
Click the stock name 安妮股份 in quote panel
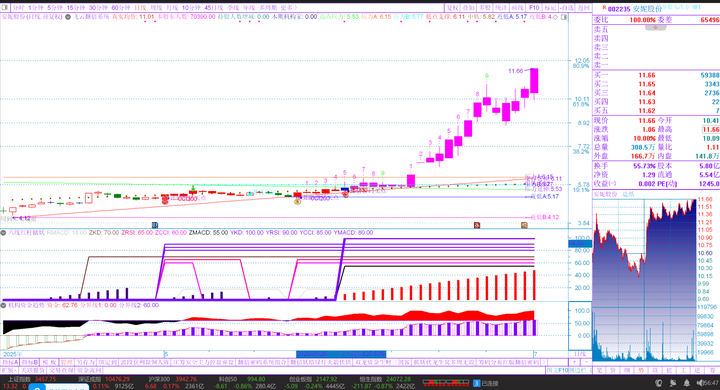point(647,9)
